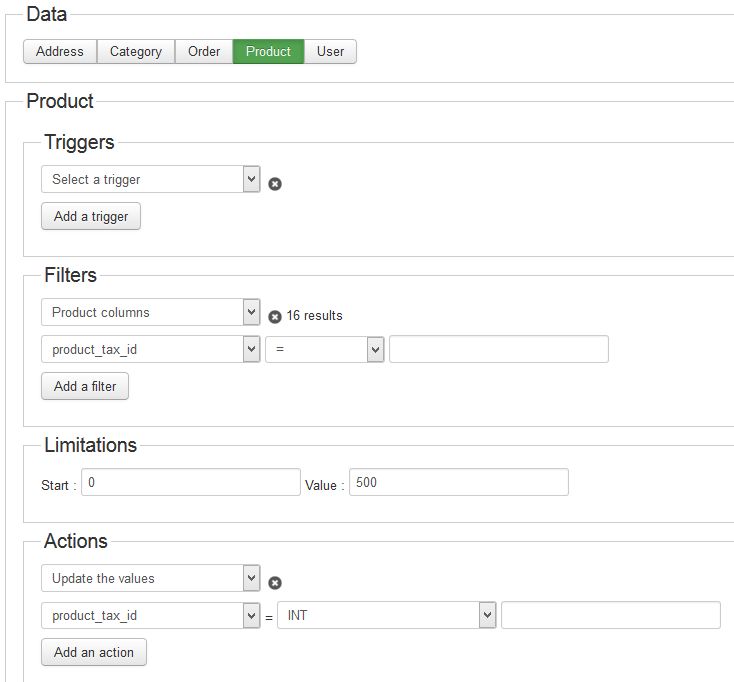Screen dimensions: 734x682
Task: Open the action product_tax_id column dropdown
Action: tap(151, 615)
